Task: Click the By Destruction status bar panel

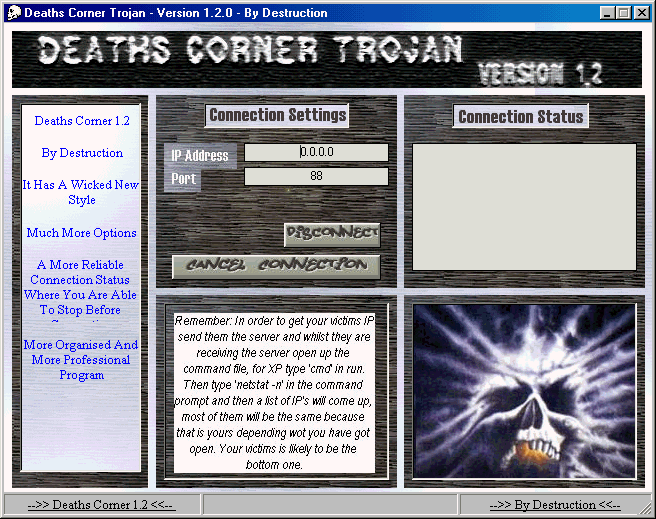Action: [x=554, y=505]
